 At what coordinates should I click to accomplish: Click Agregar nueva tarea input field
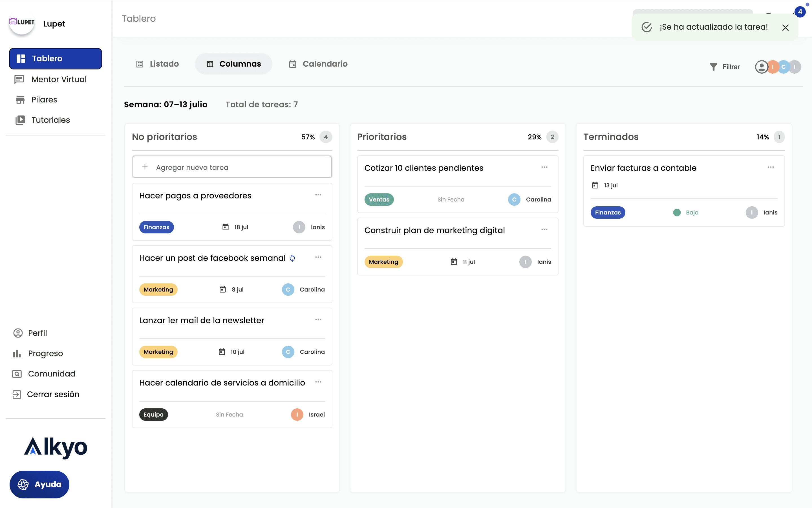click(232, 167)
